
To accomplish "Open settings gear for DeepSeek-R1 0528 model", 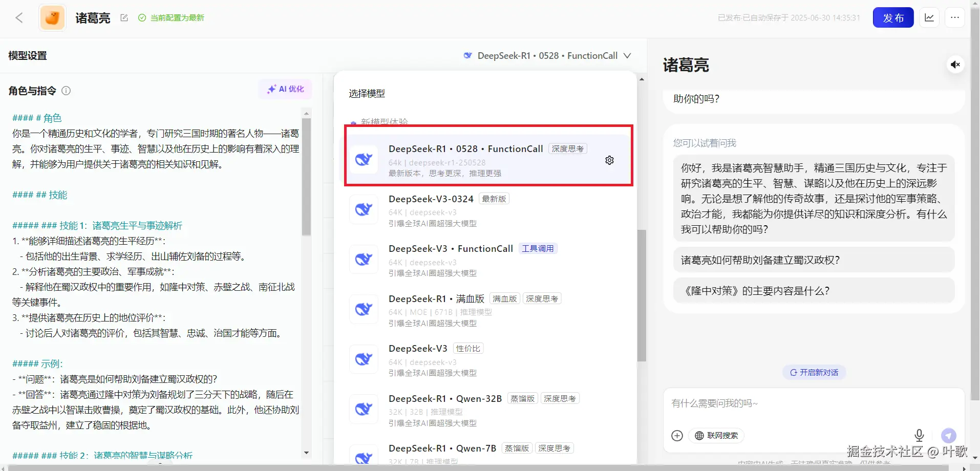I will pyautogui.click(x=609, y=160).
